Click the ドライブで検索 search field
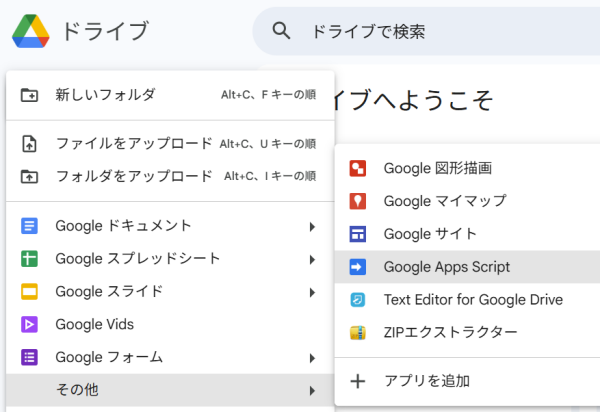Screen dimensions: 600x412 (430, 32)
